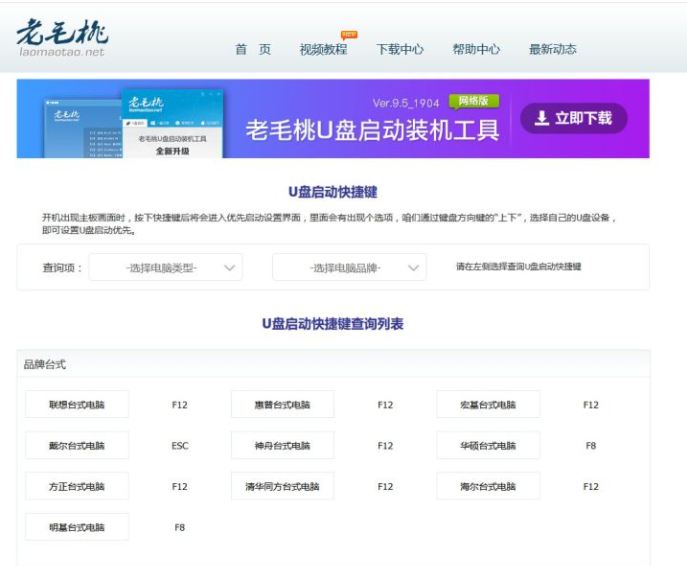Select the 华硕台式电脑 entry
The height and width of the screenshot is (566, 687).
pyautogui.click(x=488, y=446)
